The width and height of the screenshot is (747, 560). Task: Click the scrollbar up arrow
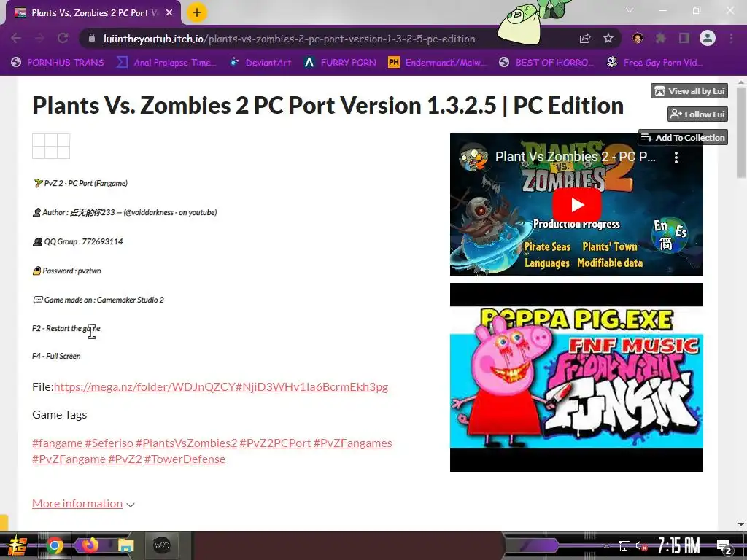(741, 82)
